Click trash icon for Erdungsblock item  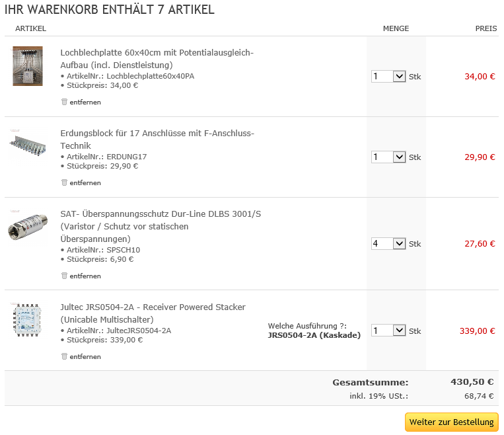click(x=64, y=182)
